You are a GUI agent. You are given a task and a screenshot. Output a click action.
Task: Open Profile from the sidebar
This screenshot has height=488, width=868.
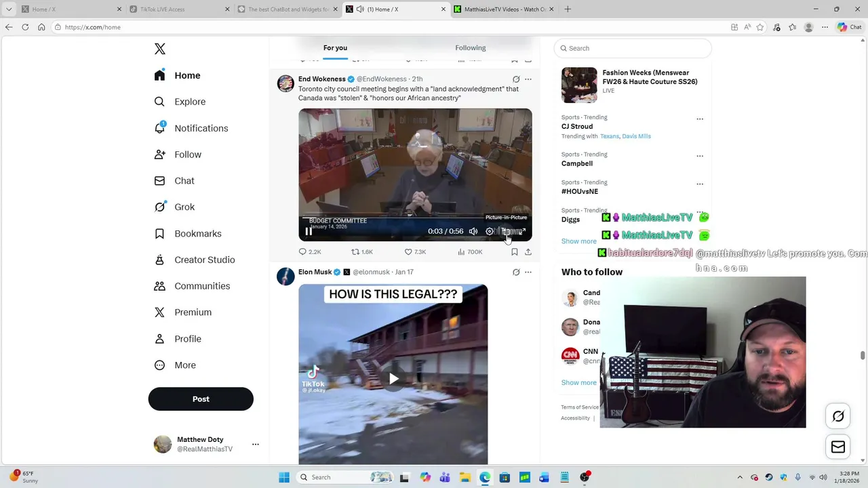(178, 339)
